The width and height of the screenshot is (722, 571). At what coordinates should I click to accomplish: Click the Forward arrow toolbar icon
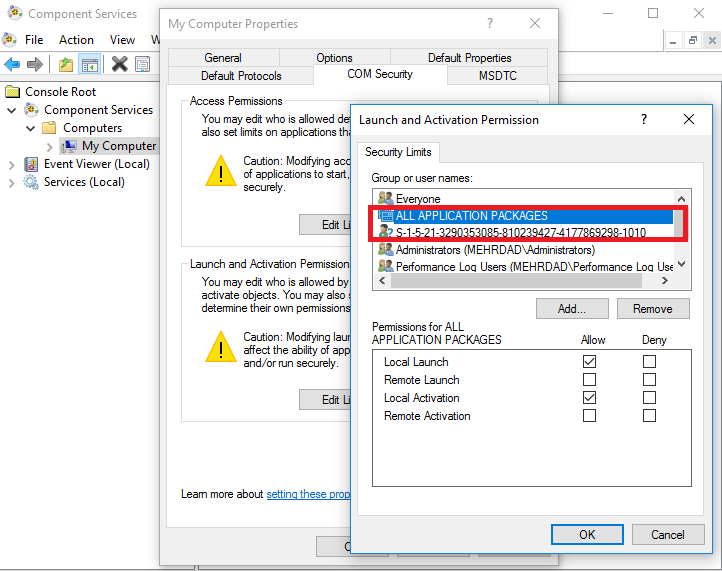35,64
